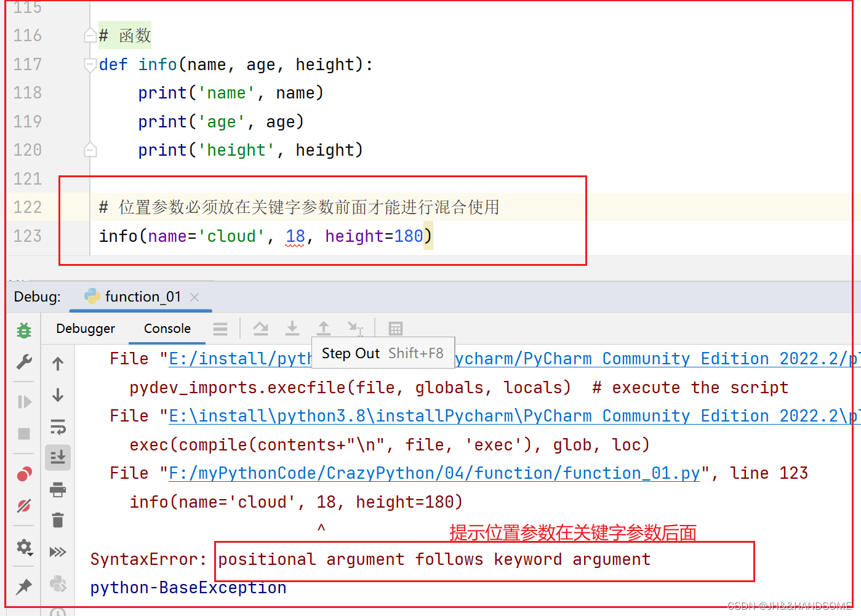The height and width of the screenshot is (616, 861).
Task: Click the Debug: label of the tool window
Action: click(38, 297)
